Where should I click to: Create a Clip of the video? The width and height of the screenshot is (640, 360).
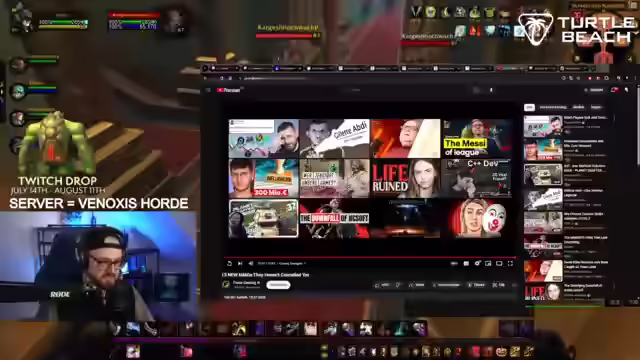tap(499, 285)
